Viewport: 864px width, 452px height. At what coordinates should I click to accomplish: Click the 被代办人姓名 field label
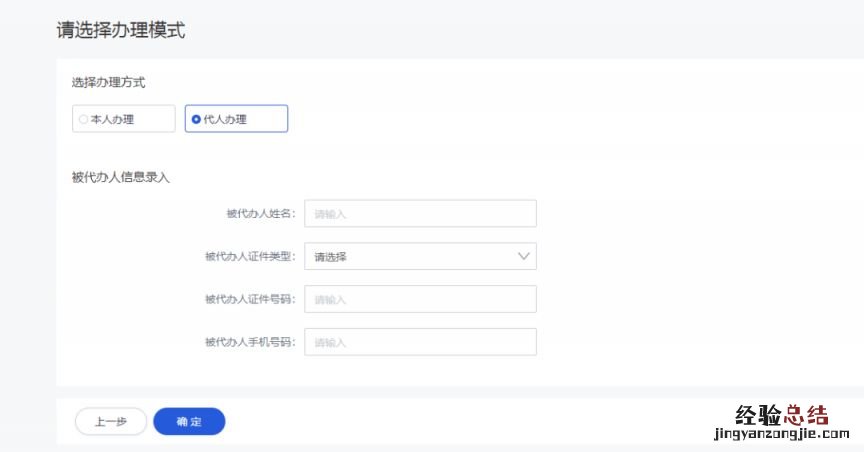click(x=261, y=214)
